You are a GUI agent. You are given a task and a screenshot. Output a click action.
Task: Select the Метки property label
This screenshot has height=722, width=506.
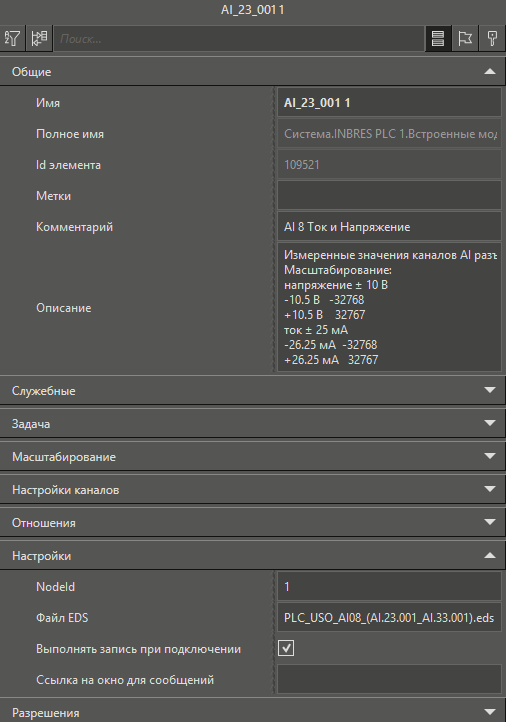pyautogui.click(x=53, y=196)
